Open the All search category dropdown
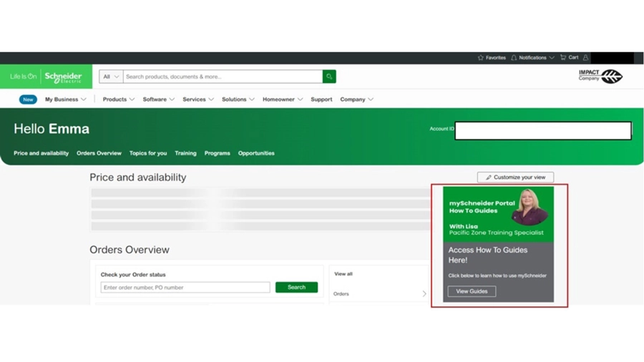Viewport: 644px width, 362px height. pyautogui.click(x=111, y=77)
